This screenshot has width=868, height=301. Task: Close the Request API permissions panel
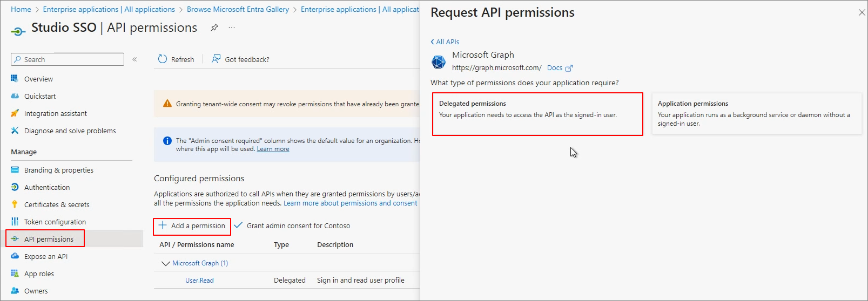(x=862, y=12)
